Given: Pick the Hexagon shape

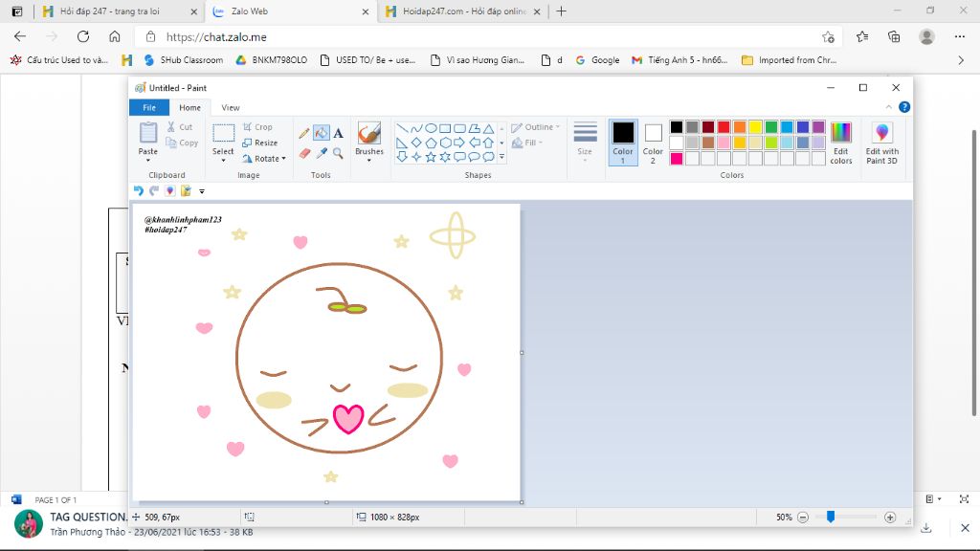Looking at the screenshot, I should point(445,143).
